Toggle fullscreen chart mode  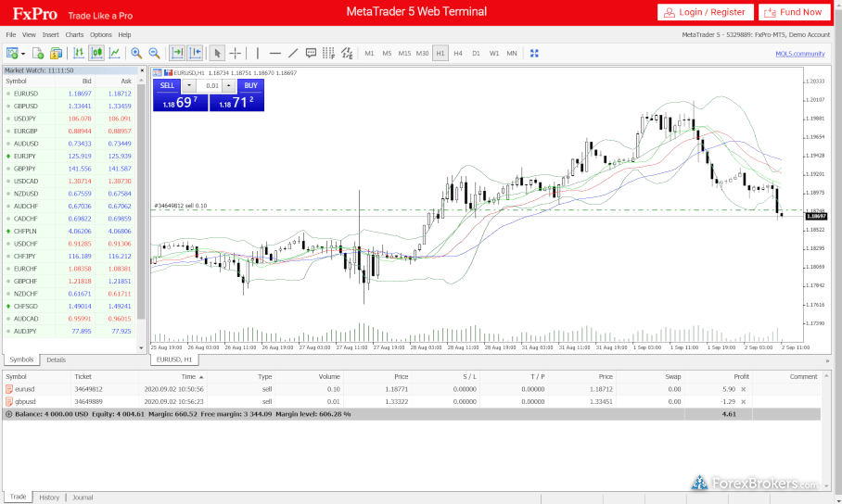(534, 53)
